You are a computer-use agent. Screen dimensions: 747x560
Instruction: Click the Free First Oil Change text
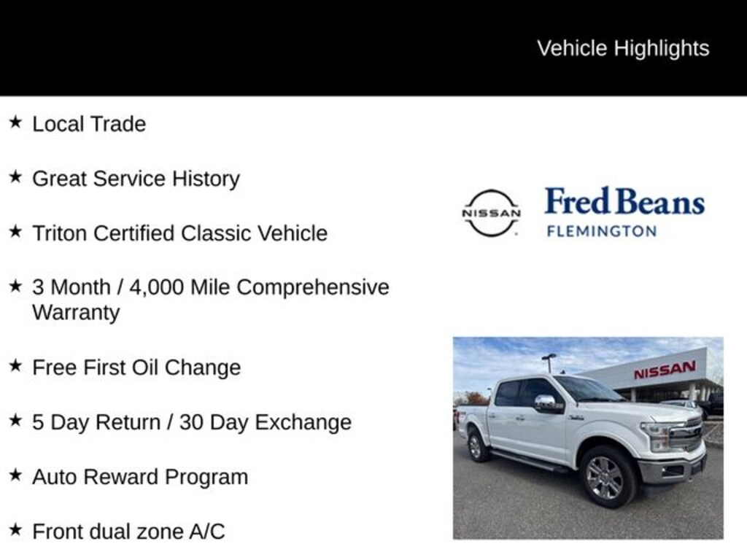tap(136, 367)
